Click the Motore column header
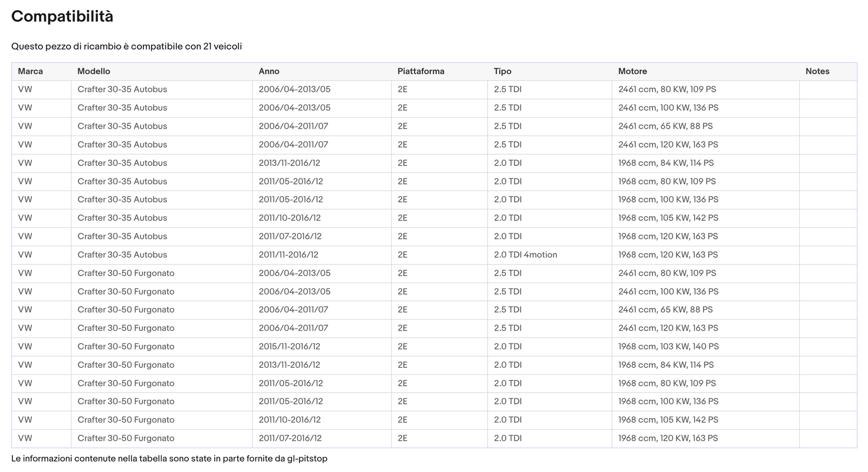 (x=632, y=71)
